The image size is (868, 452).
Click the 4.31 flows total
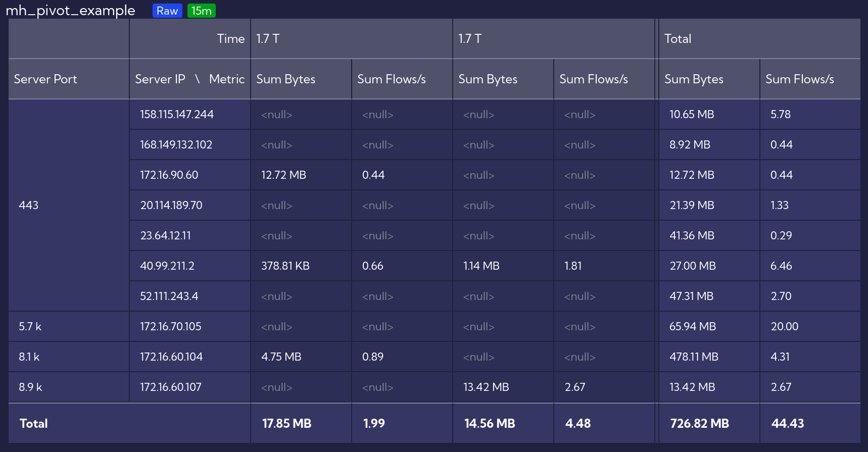[780, 357]
